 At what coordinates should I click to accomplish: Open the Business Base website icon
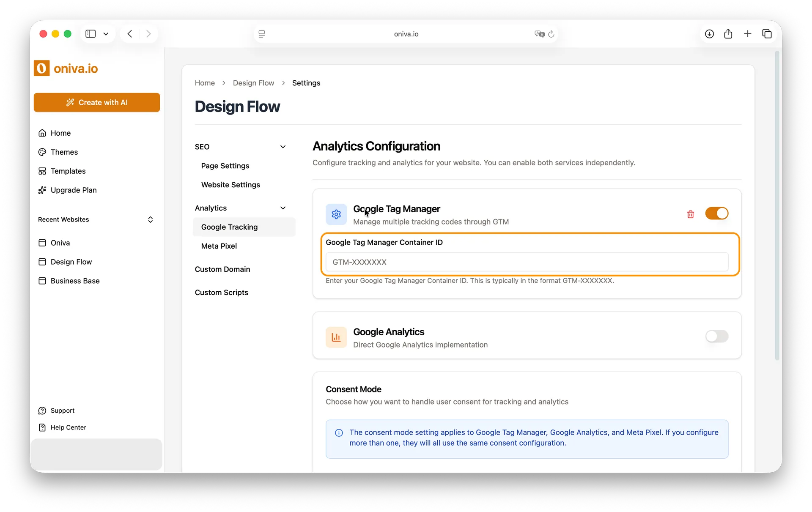tap(43, 281)
